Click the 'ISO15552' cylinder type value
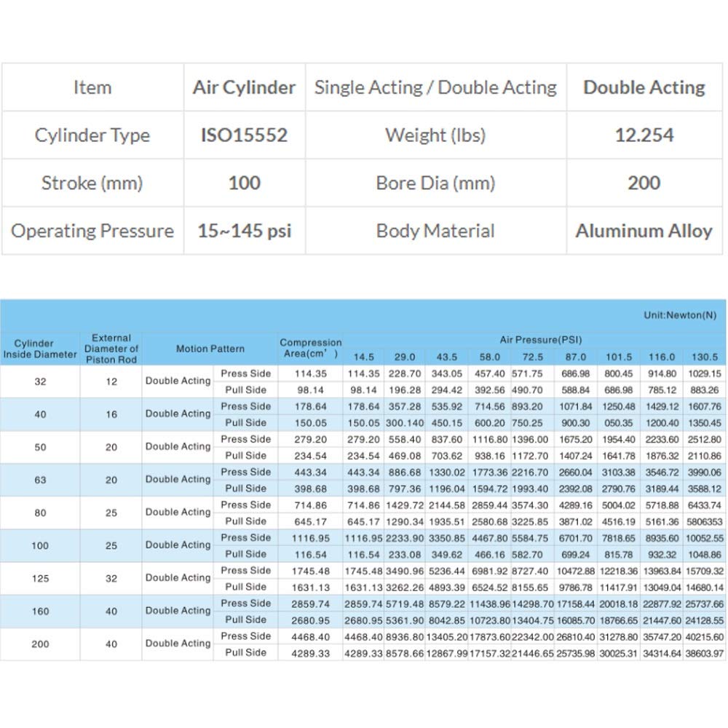The width and height of the screenshot is (728, 728). (x=244, y=135)
